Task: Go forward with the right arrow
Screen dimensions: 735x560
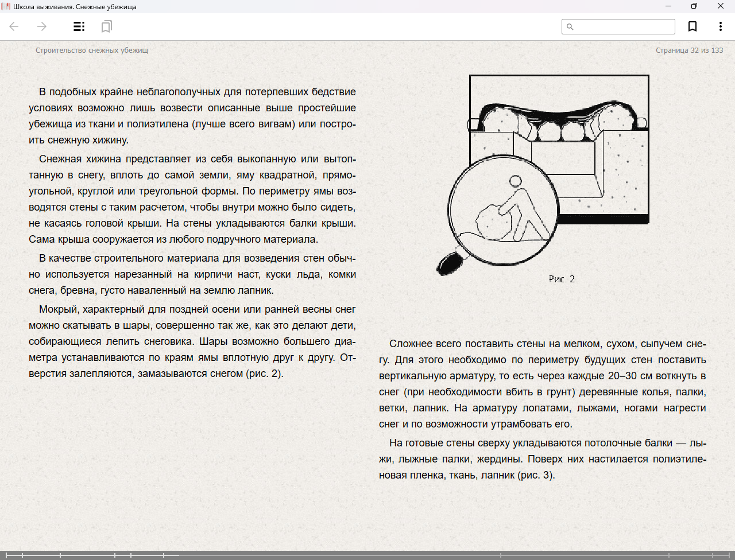Action: point(42,26)
